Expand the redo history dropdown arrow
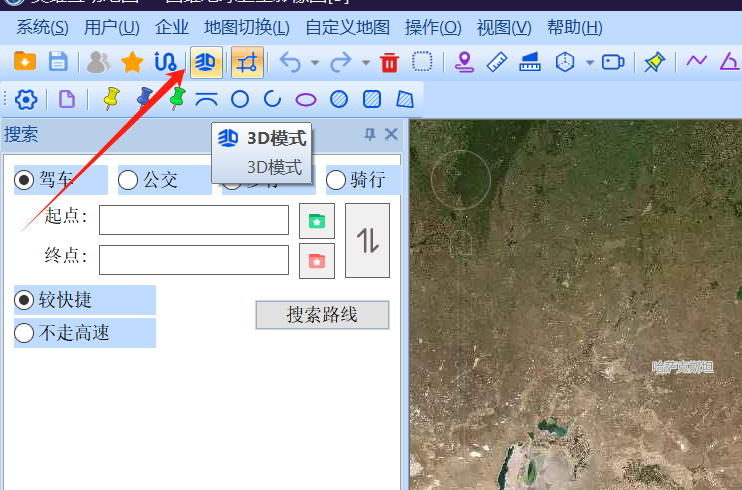This screenshot has width=742, height=490. [366, 62]
